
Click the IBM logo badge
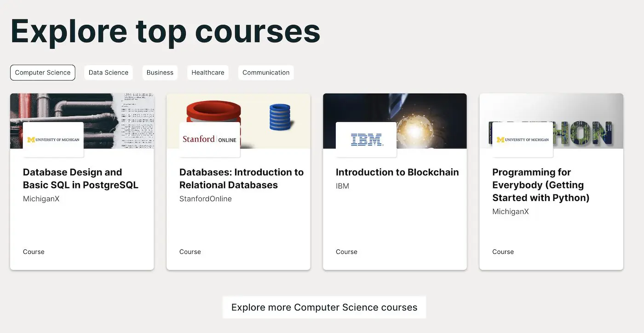click(366, 140)
